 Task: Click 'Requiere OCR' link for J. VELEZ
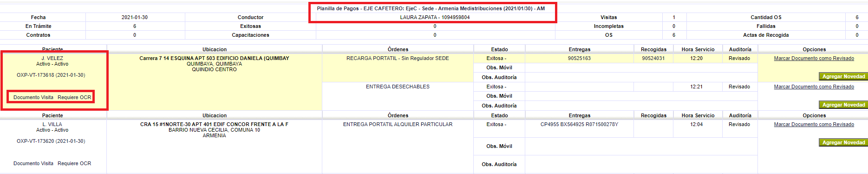click(x=74, y=97)
